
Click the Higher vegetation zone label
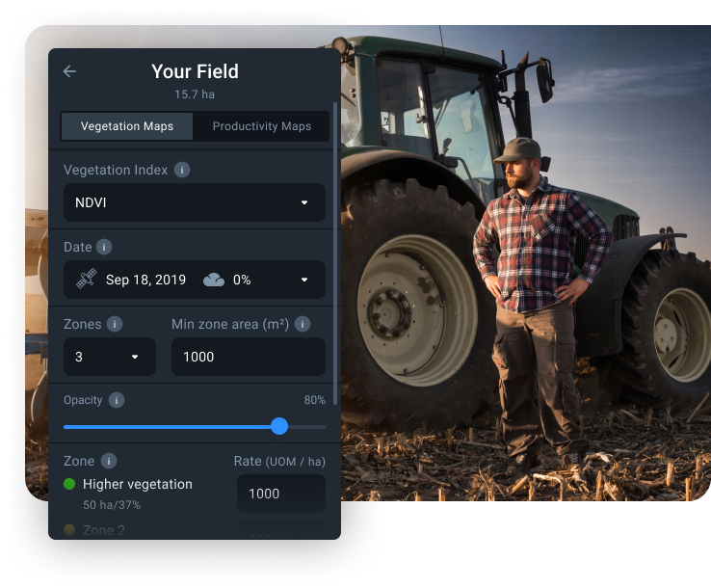pyautogui.click(x=138, y=484)
